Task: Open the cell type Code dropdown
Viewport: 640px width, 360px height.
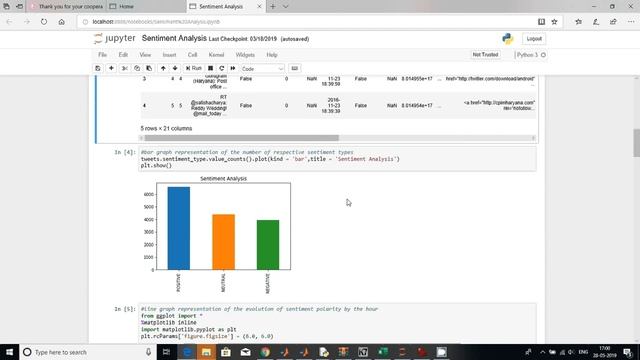Action: (x=262, y=69)
